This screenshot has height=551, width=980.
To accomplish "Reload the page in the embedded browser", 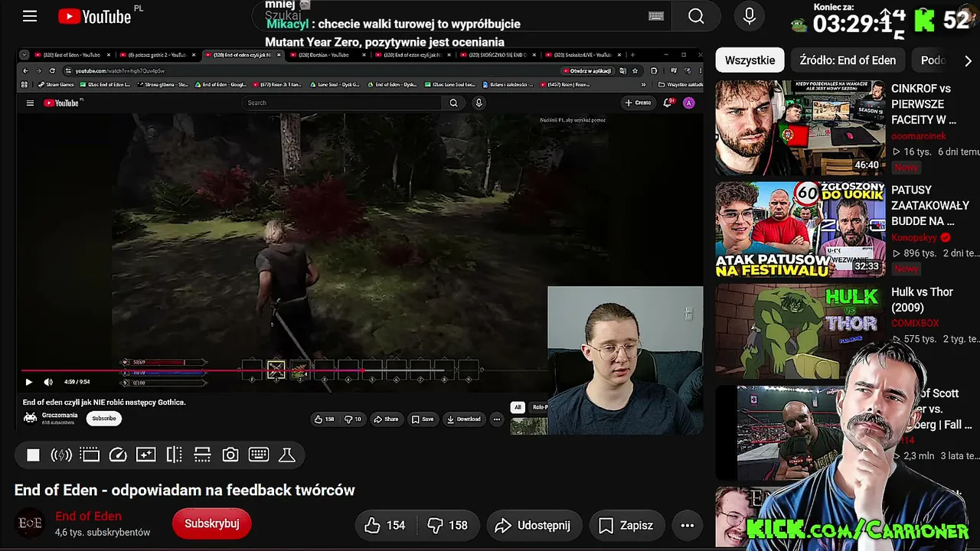I will tap(52, 70).
